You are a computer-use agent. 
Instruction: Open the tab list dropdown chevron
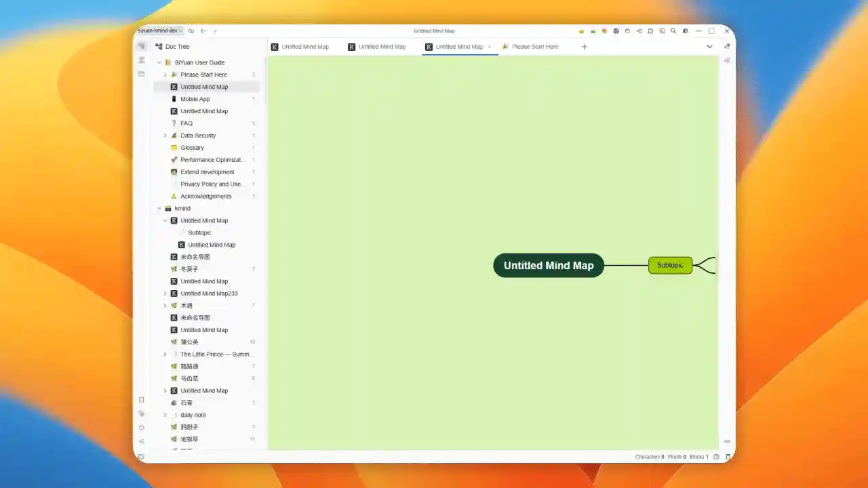[x=710, y=47]
